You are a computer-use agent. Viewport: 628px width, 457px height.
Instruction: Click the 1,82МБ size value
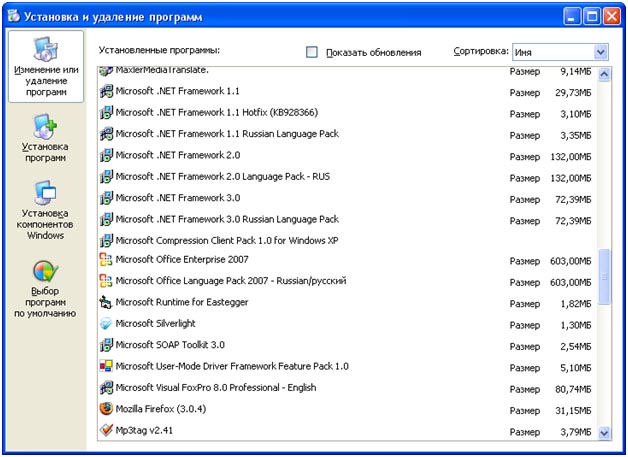(x=576, y=304)
